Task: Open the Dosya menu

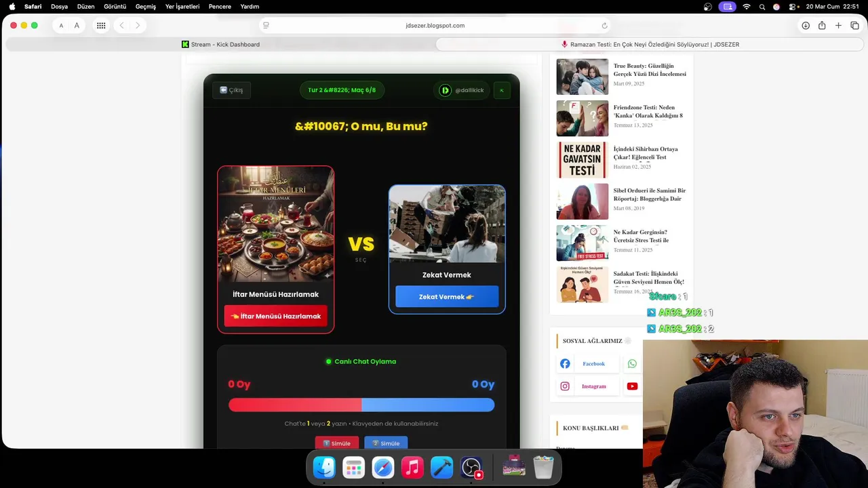Action: click(59, 7)
